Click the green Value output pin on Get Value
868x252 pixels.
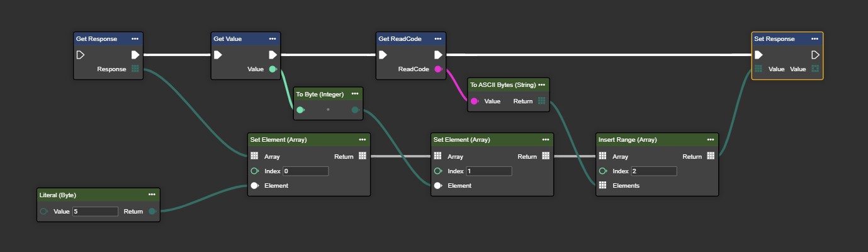coord(273,69)
